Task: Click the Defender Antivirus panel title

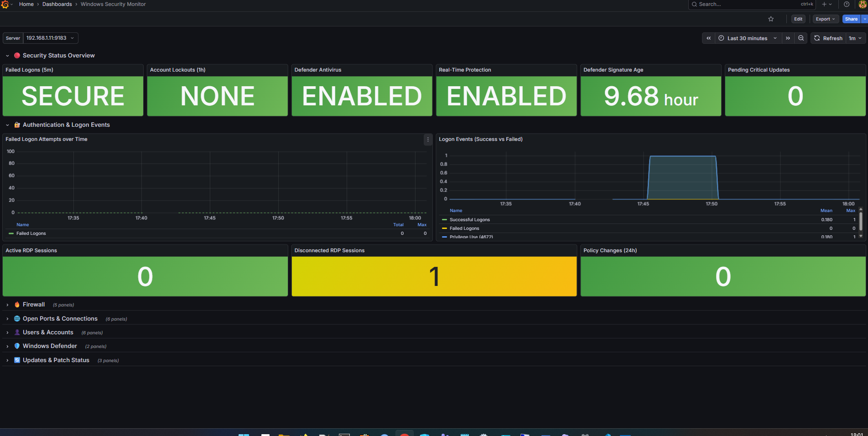Action: pyautogui.click(x=317, y=70)
